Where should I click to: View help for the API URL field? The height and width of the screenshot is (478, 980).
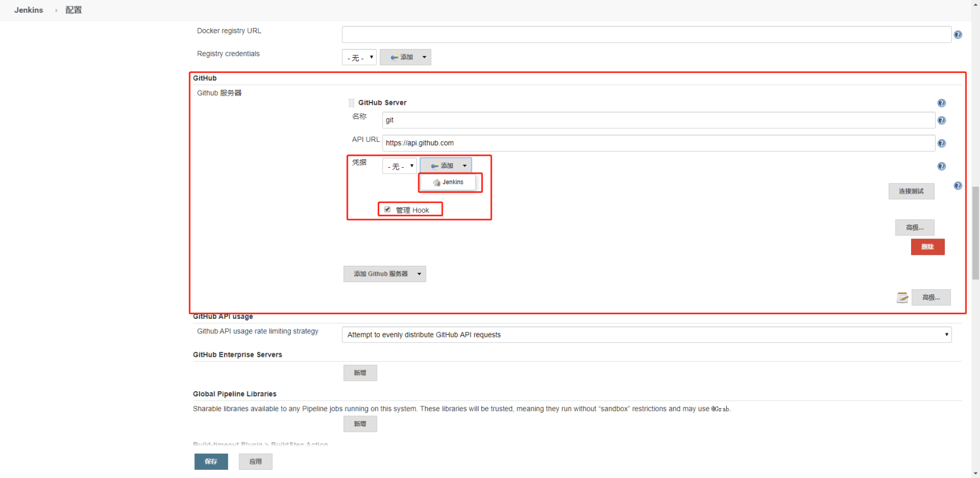pos(942,143)
